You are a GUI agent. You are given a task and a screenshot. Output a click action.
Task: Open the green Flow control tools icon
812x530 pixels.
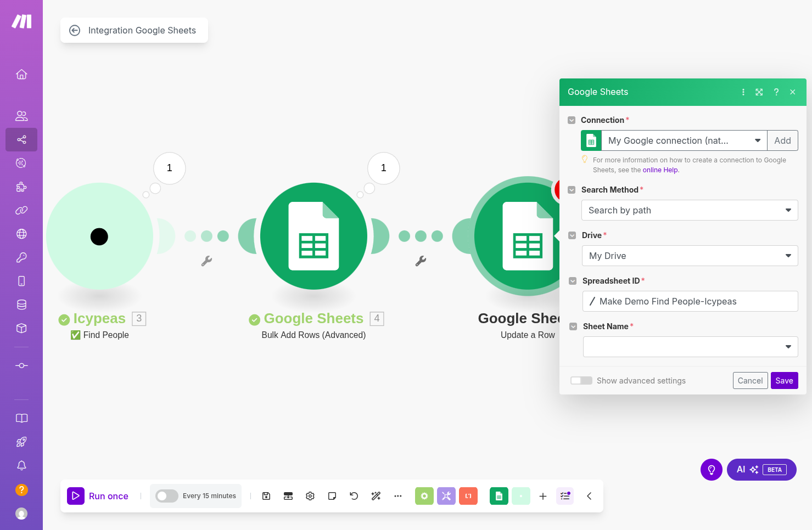pos(424,496)
